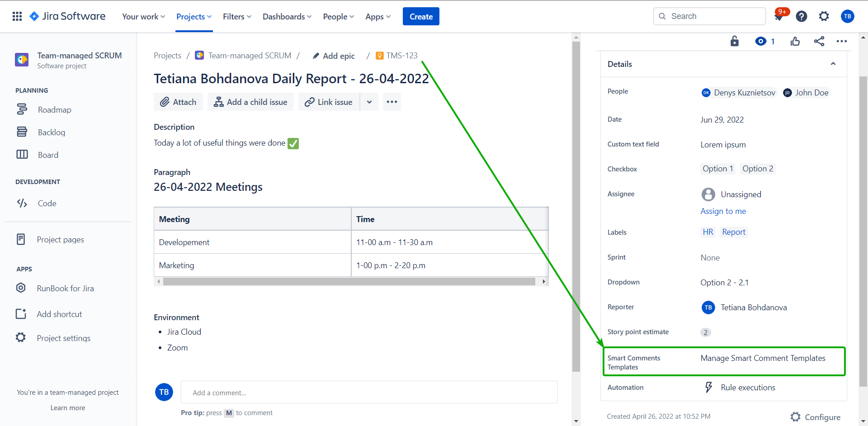Click the share icon in issue header
The width and height of the screenshot is (868, 426).
pos(819,42)
